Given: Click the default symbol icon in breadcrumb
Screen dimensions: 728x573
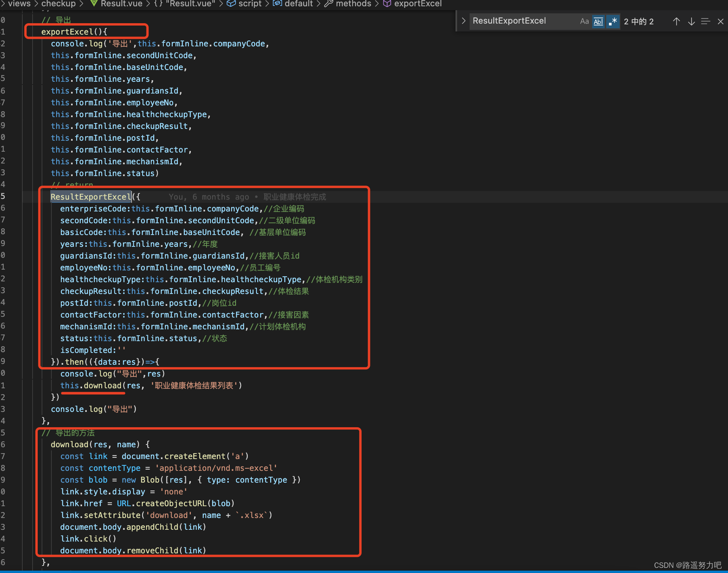Looking at the screenshot, I should [x=277, y=4].
